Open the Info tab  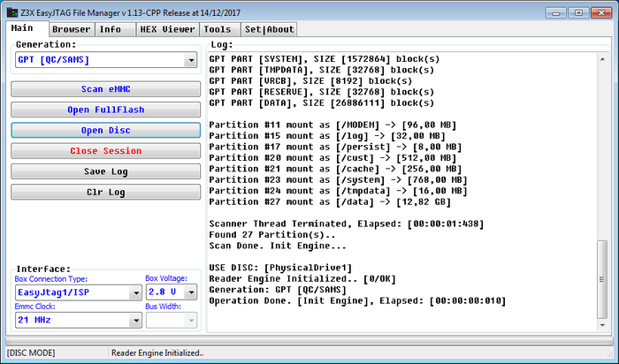pyautogui.click(x=111, y=29)
